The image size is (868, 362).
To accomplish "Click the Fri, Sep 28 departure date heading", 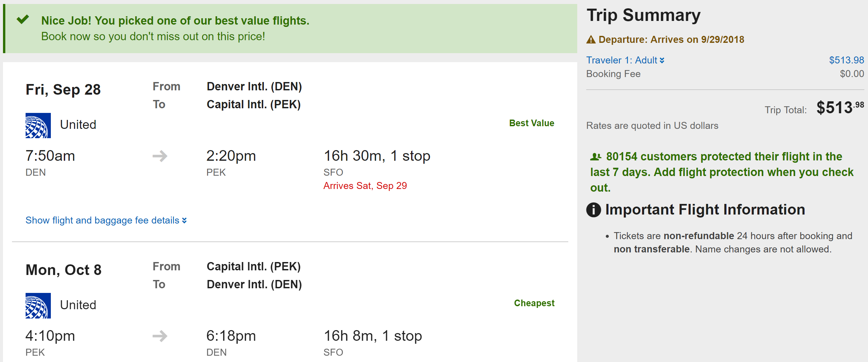I will pyautogui.click(x=63, y=90).
